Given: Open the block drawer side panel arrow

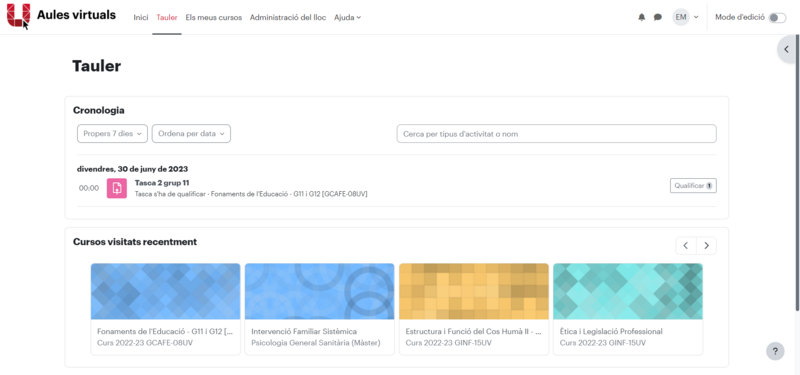Looking at the screenshot, I should coord(787,49).
